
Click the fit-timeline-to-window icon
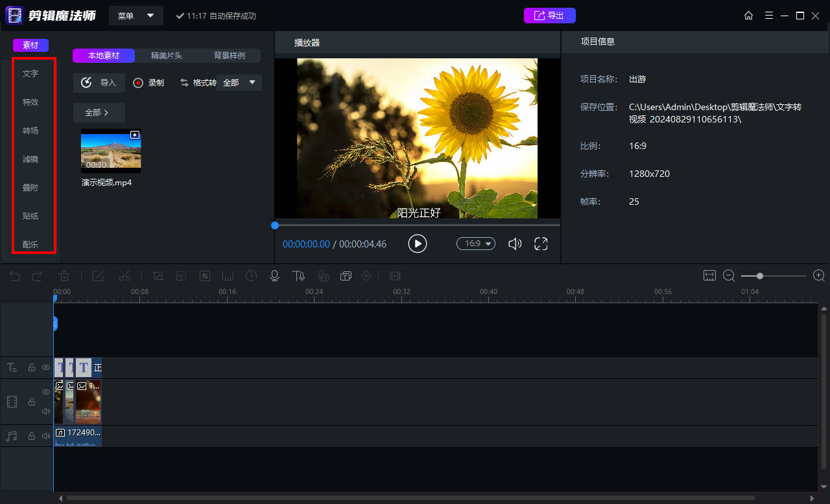coord(709,276)
